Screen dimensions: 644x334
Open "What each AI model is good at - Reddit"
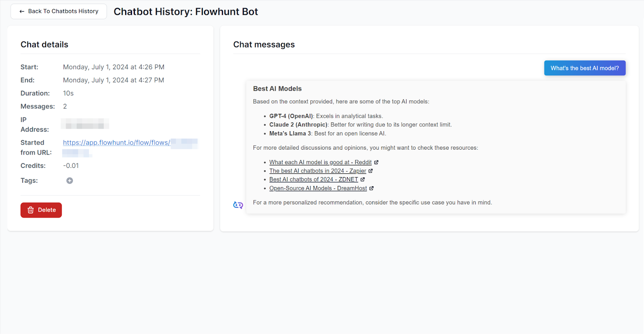click(320, 162)
